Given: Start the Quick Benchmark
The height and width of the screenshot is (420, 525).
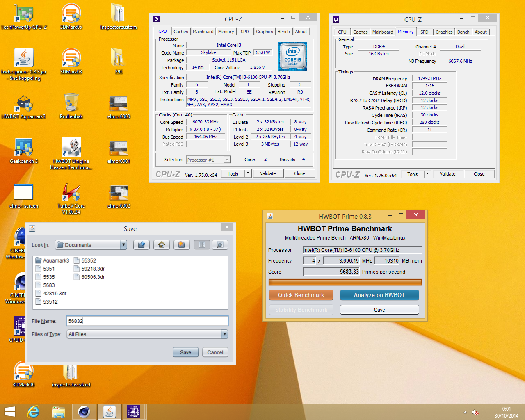Looking at the screenshot, I should 301,295.
